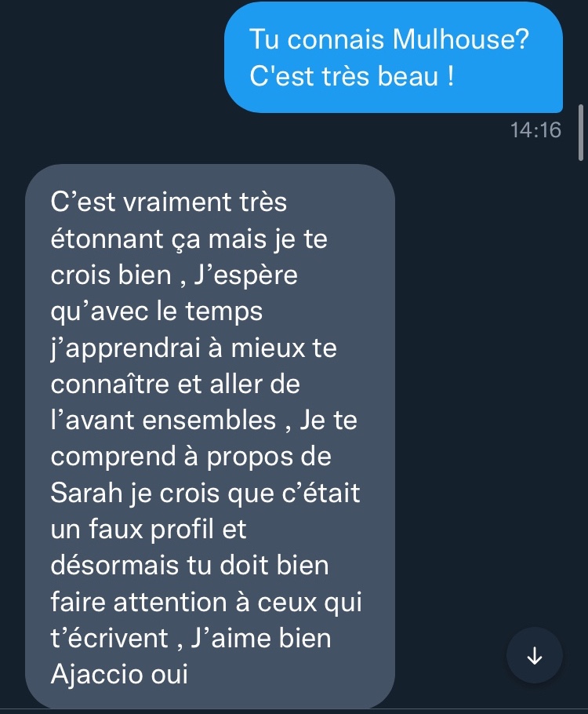Click the scrollbar thumb beside the timestamp

581,132
